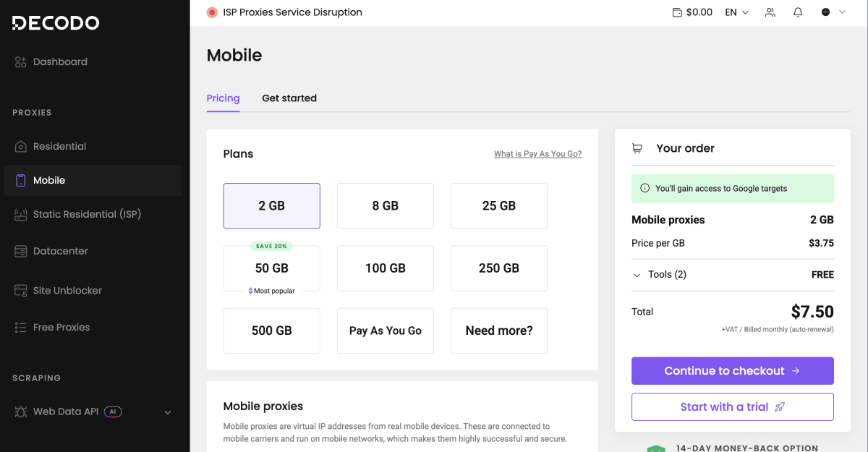
Task: Click Continue to checkout button
Action: pyautogui.click(x=733, y=371)
